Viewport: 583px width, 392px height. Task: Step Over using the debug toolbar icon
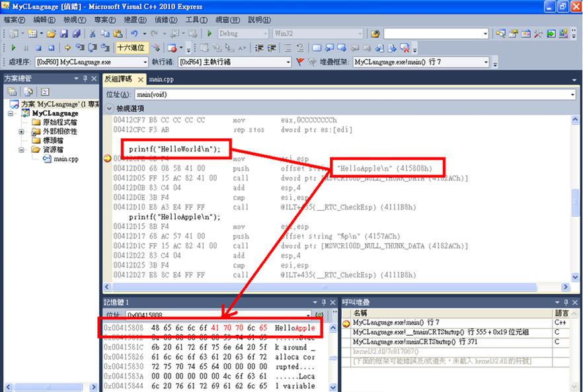point(93,48)
